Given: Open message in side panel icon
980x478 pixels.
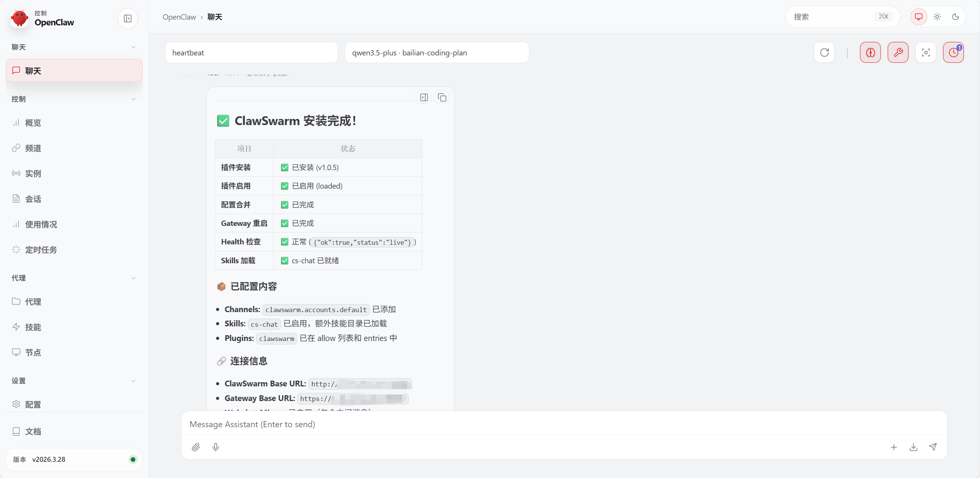Looking at the screenshot, I should coord(424,97).
